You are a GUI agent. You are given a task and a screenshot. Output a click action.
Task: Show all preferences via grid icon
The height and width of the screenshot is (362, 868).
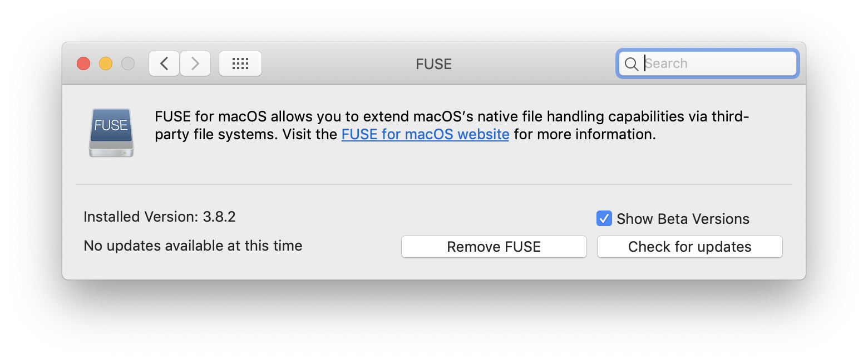pos(240,63)
